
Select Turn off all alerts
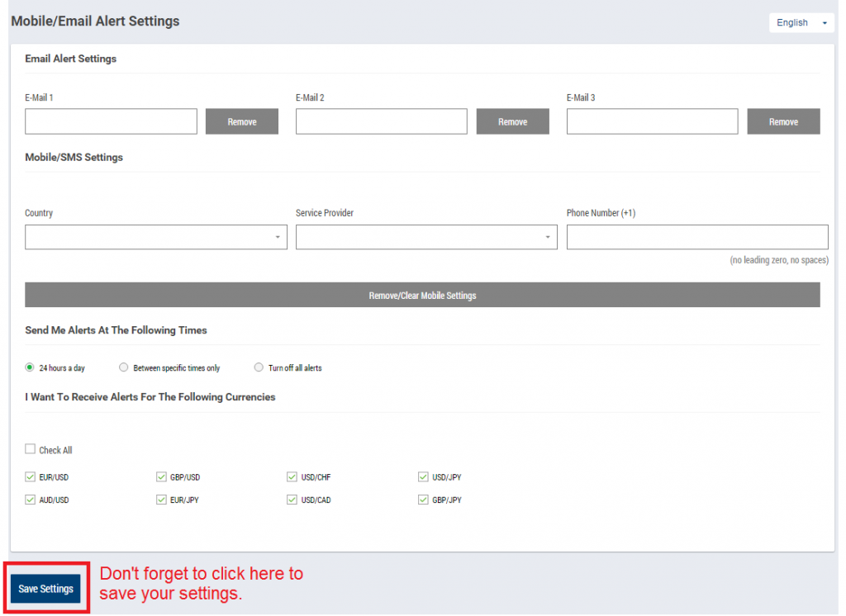259,367
